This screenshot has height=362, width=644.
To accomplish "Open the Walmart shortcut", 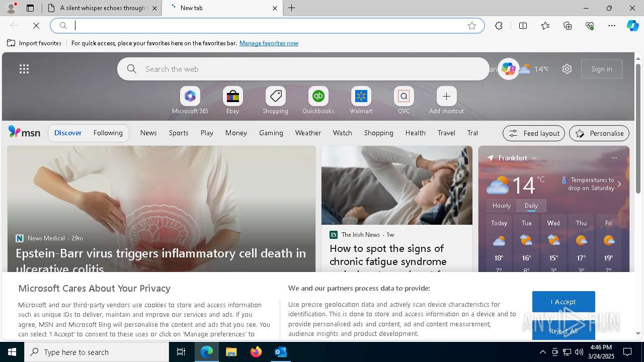I will pos(361,101).
